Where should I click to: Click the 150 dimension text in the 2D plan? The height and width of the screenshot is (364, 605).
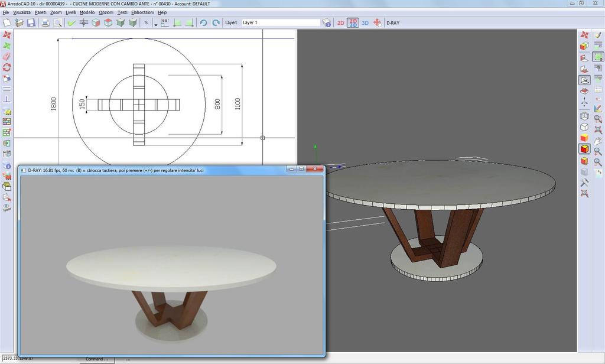82,104
